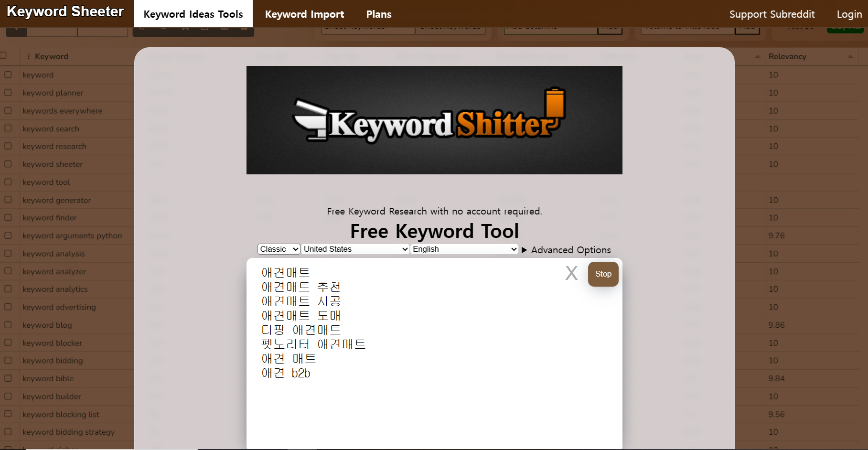This screenshot has width=868, height=450.
Task: Click the 'keyword bidding strategy' keyword text
Action: pos(68,432)
